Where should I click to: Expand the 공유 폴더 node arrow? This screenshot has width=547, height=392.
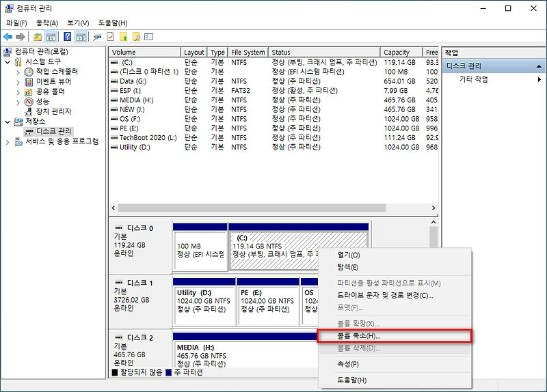[18, 92]
